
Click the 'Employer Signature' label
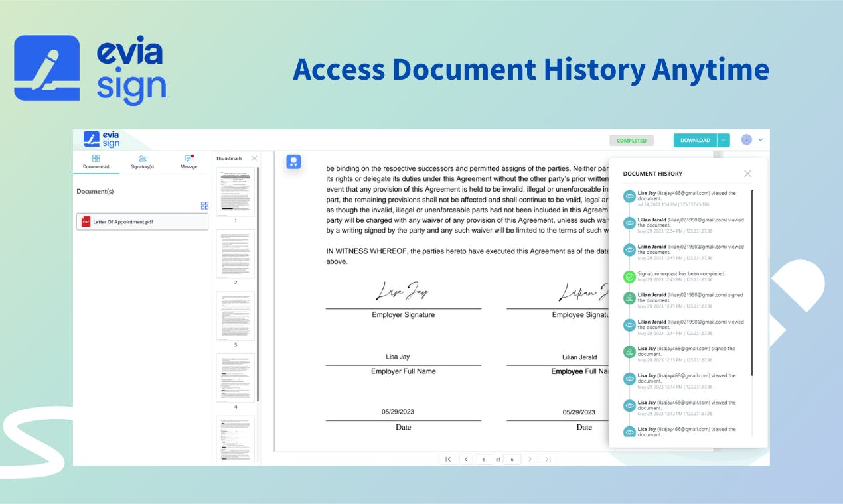click(404, 315)
